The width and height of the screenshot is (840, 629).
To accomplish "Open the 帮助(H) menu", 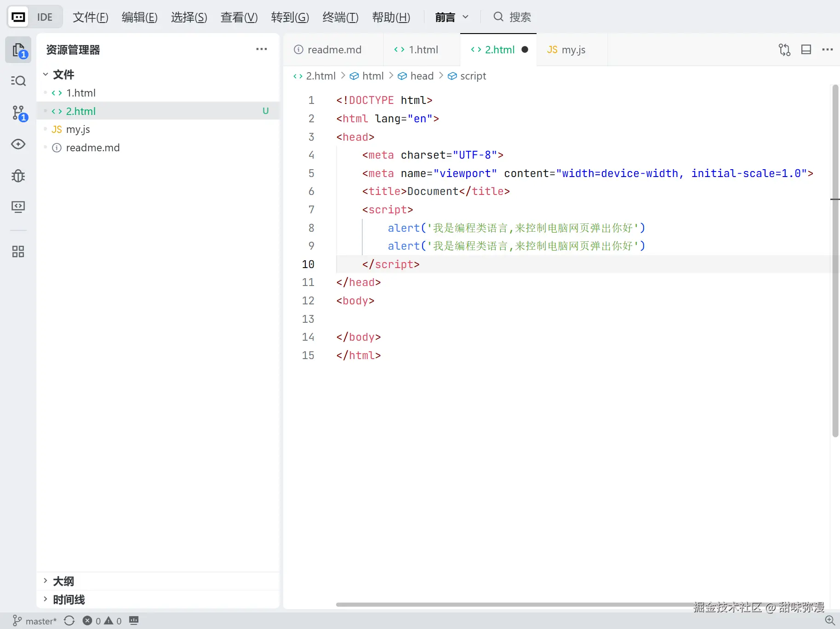I will 391,17.
